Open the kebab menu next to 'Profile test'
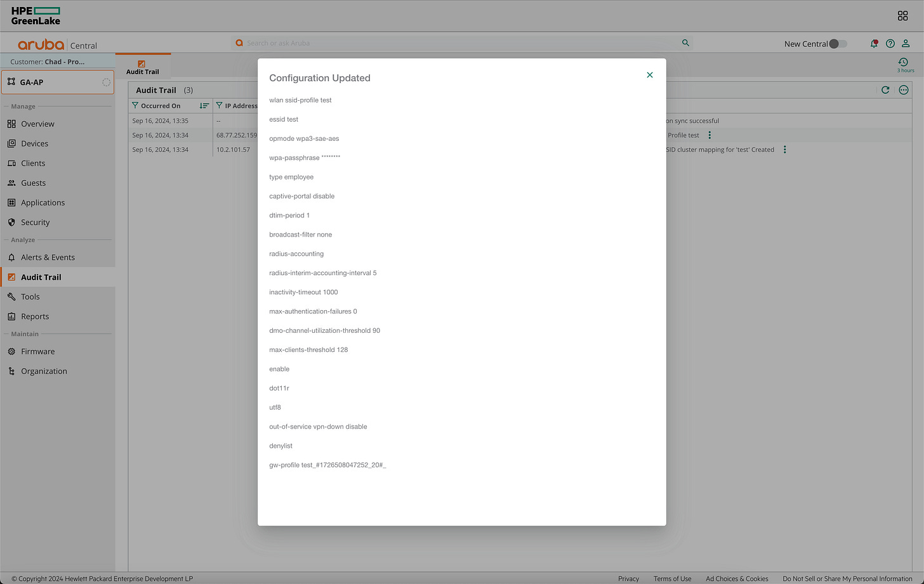The width and height of the screenshot is (924, 584). [709, 135]
